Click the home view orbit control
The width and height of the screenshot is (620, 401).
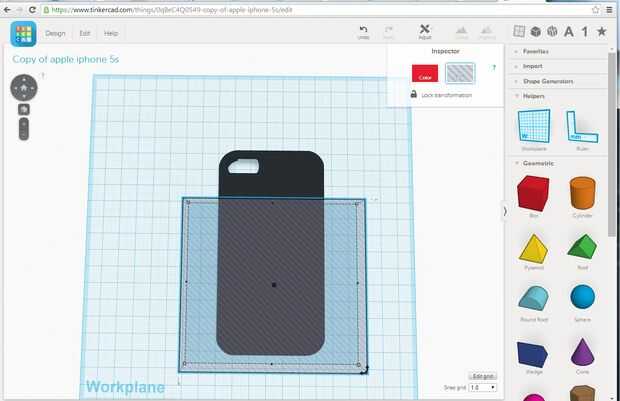(x=24, y=88)
